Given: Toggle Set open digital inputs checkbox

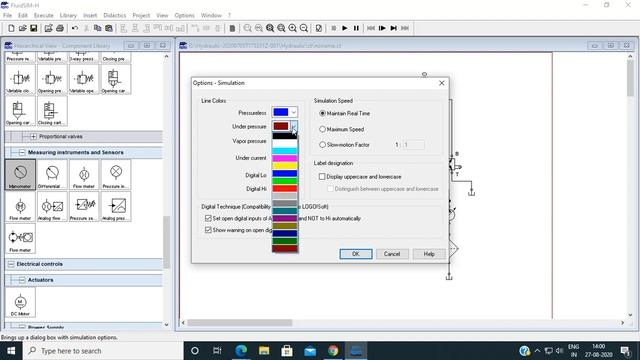Looking at the screenshot, I should pyautogui.click(x=208, y=218).
